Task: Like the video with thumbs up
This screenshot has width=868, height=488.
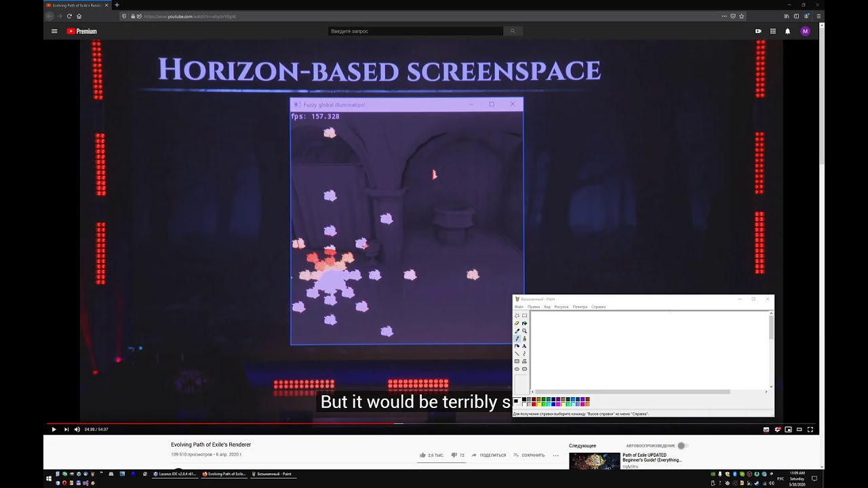Action: (422, 455)
